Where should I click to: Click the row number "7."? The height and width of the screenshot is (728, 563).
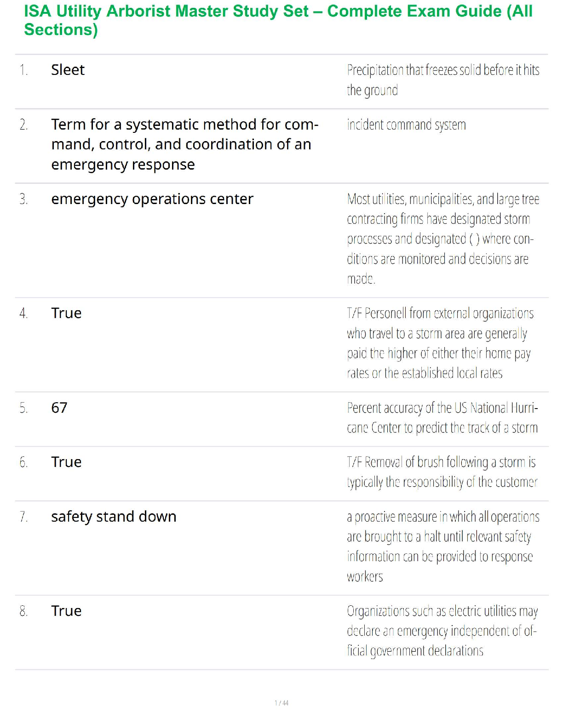[x=24, y=517]
